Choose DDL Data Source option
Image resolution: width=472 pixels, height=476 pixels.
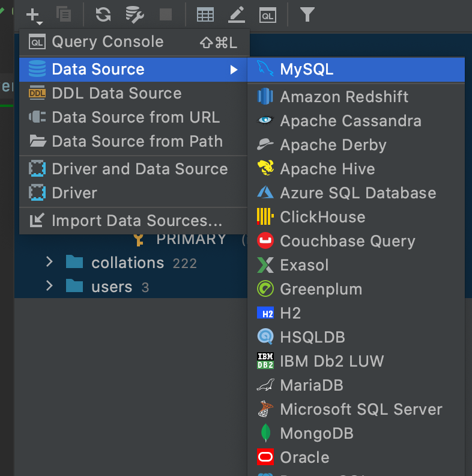(x=116, y=94)
